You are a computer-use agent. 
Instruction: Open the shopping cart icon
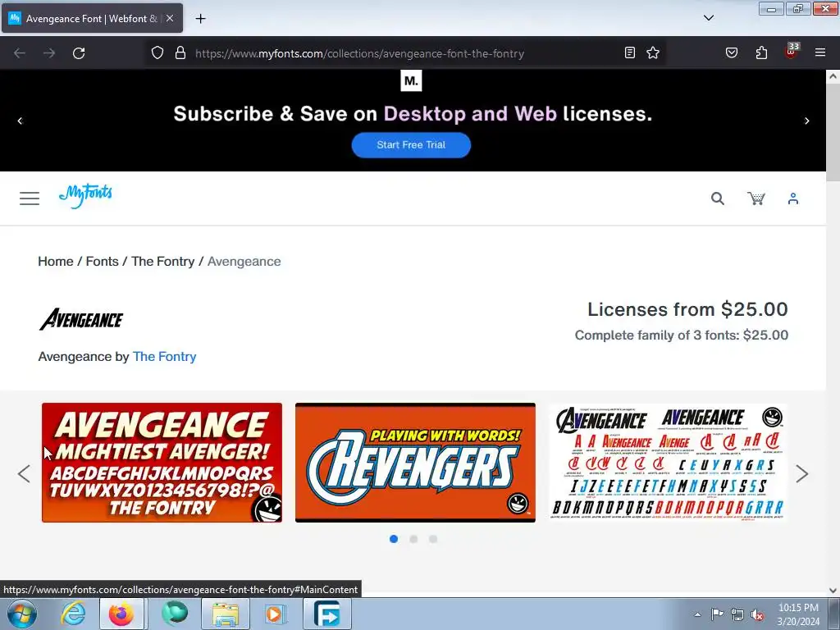pyautogui.click(x=756, y=199)
